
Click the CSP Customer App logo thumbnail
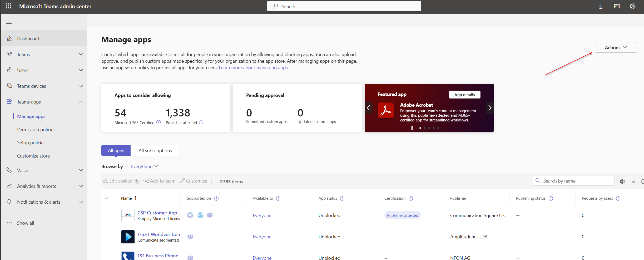coord(128,215)
